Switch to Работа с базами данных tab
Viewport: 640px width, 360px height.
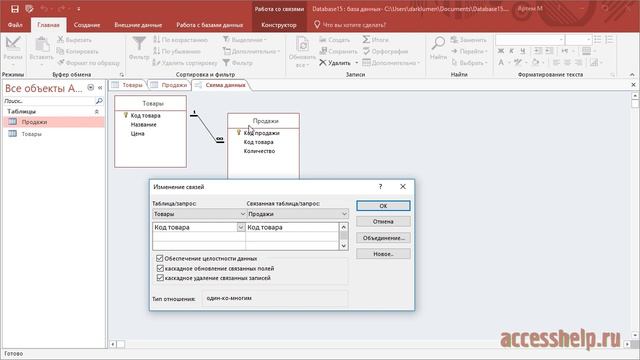(209, 25)
